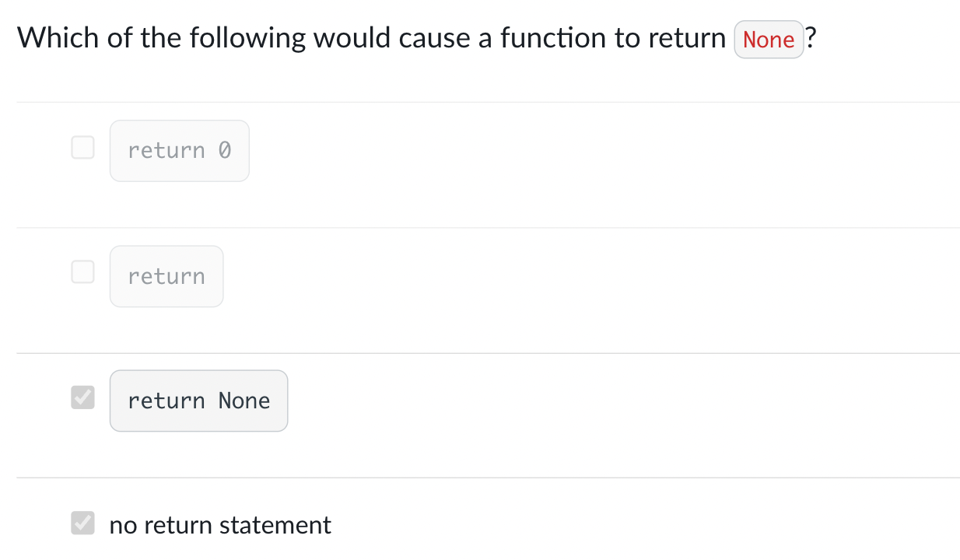Toggle the second answer checkbox
Image resolution: width=960 pixels, height=560 pixels.
click(x=82, y=271)
